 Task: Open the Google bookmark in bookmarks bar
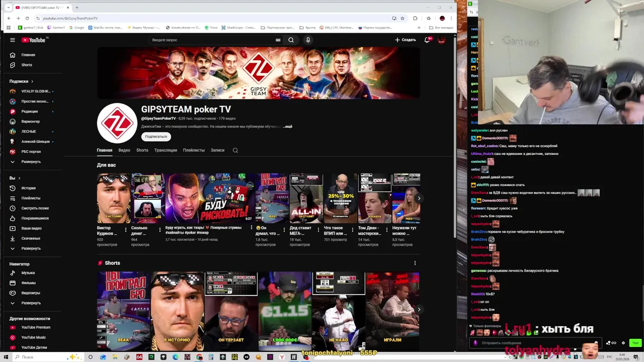[x=76, y=28]
